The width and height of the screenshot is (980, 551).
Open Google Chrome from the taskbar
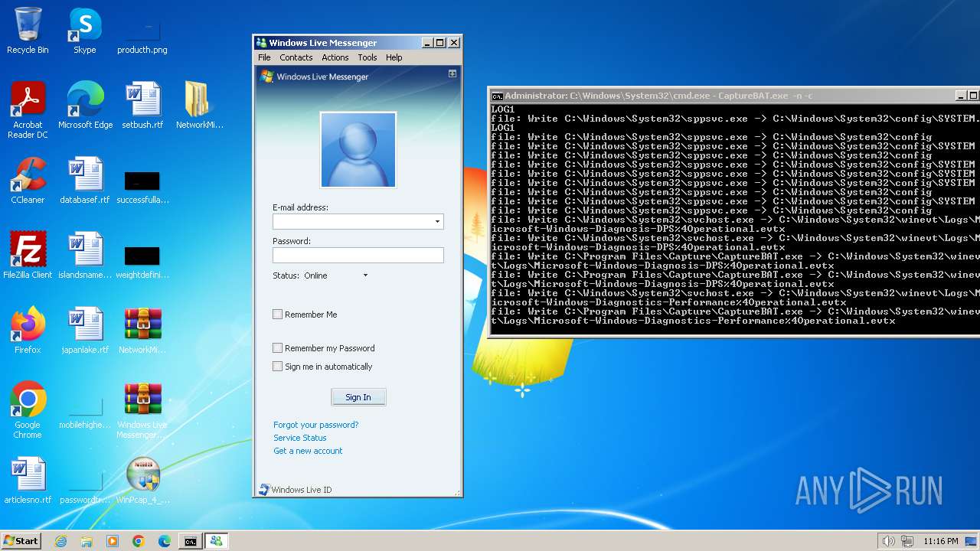(x=139, y=541)
